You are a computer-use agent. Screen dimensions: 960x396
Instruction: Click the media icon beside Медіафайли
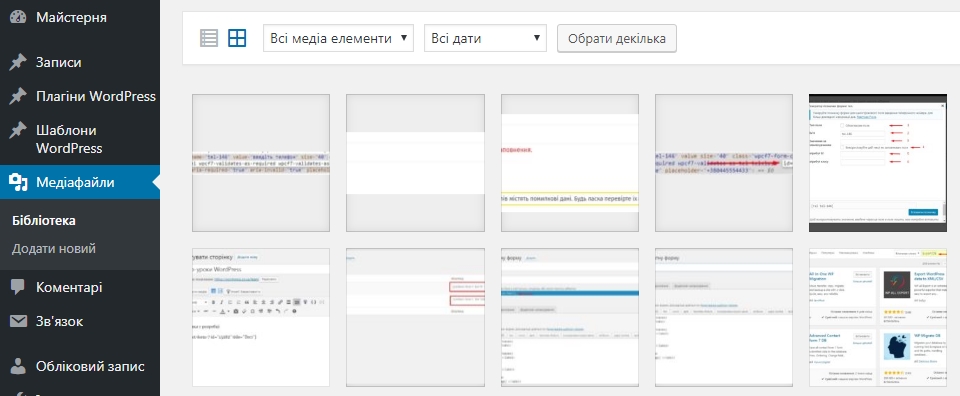[x=18, y=182]
